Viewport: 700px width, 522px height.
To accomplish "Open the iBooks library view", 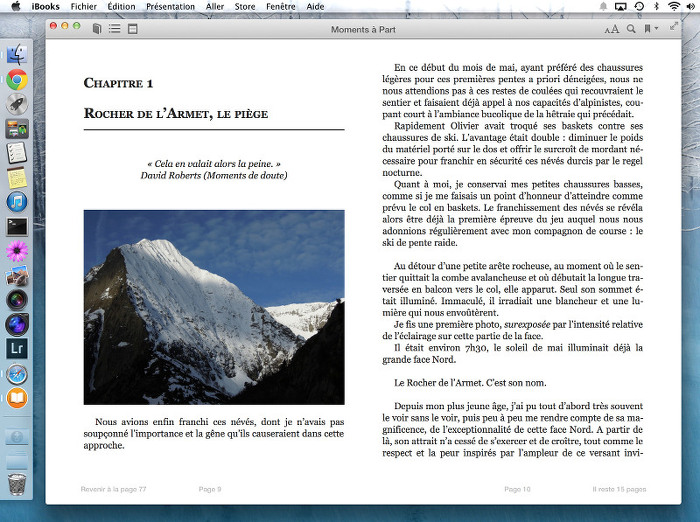I will tap(96, 29).
